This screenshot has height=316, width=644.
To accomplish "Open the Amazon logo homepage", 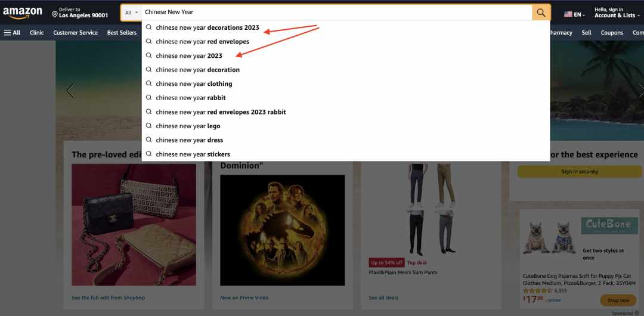I will [x=23, y=13].
